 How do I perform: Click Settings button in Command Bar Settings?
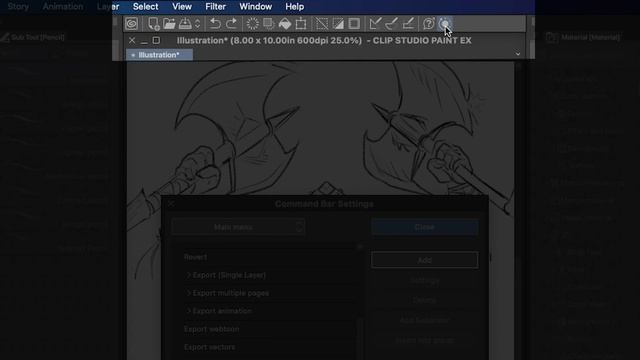coord(424,280)
